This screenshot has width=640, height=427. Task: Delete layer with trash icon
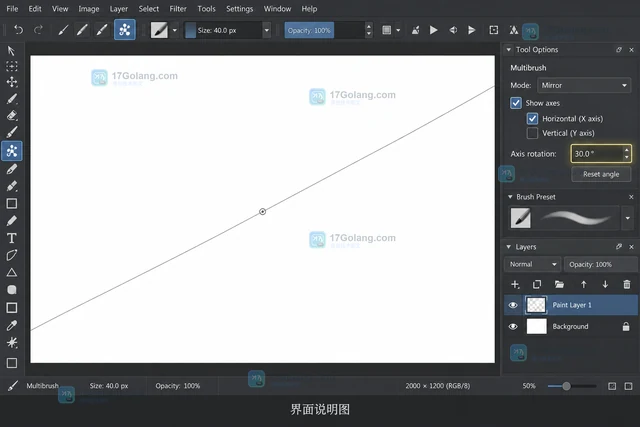tap(627, 284)
